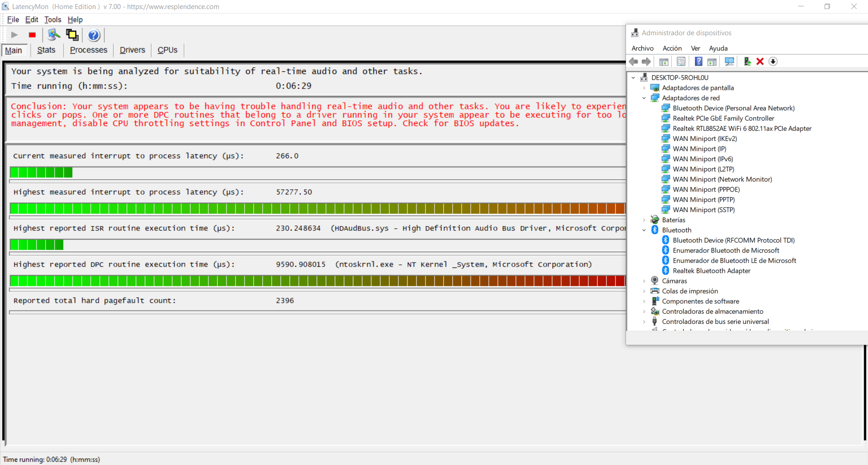Click the LatencyMon app icon in title bar

pos(5,6)
